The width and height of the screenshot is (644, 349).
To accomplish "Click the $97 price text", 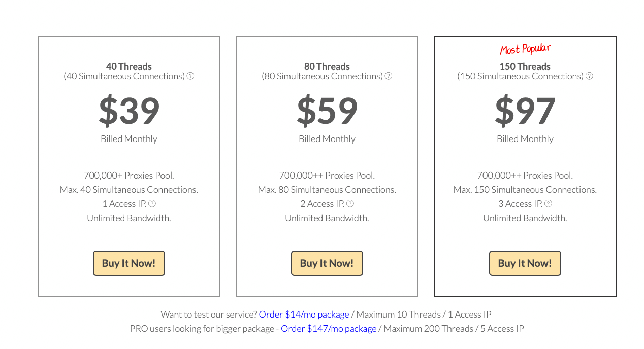I will pyautogui.click(x=525, y=111).
